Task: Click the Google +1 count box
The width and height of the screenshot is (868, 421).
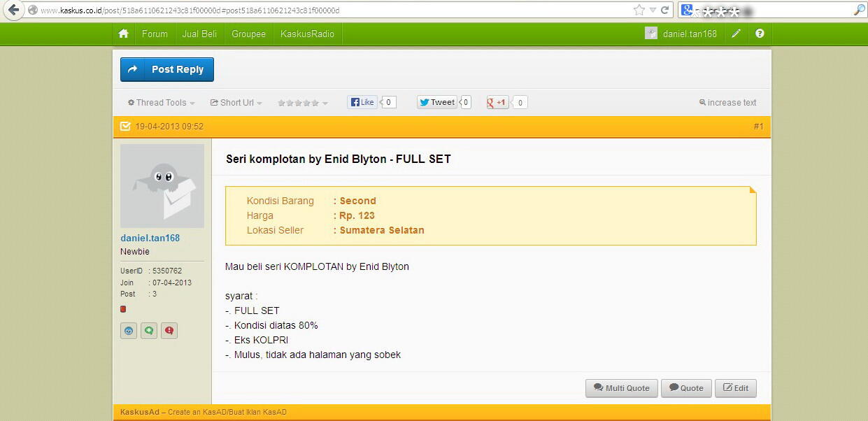Action: pos(520,102)
